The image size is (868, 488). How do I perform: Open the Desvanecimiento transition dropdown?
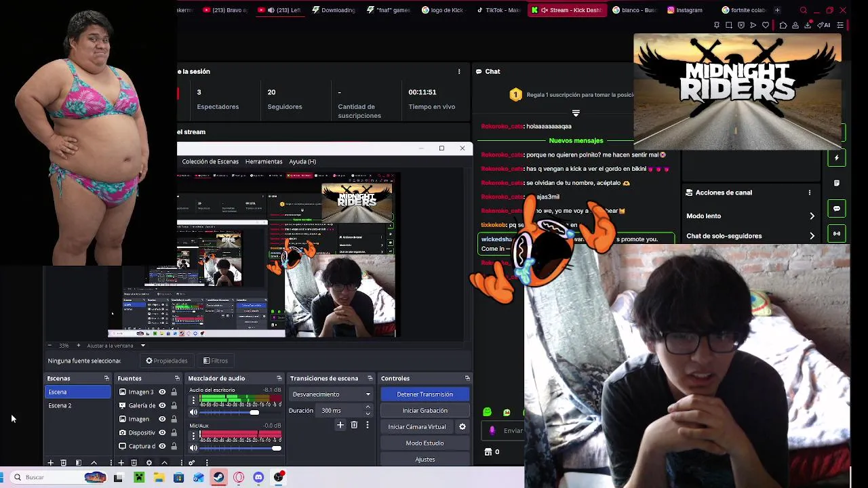pyautogui.click(x=331, y=394)
